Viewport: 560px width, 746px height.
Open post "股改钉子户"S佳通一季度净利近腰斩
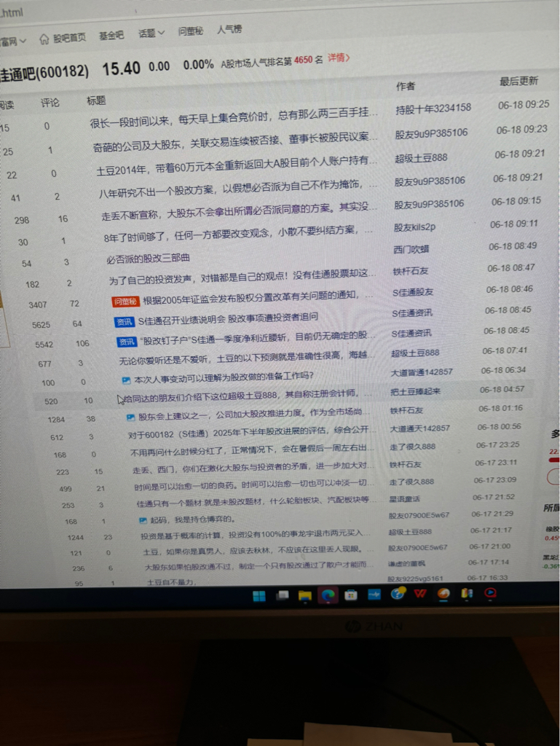tap(257, 338)
